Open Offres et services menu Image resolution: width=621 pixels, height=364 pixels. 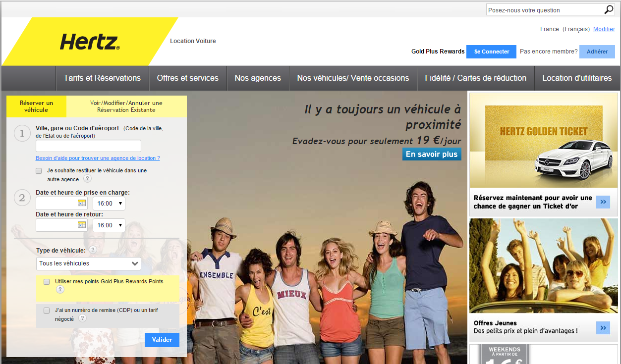[x=188, y=78]
